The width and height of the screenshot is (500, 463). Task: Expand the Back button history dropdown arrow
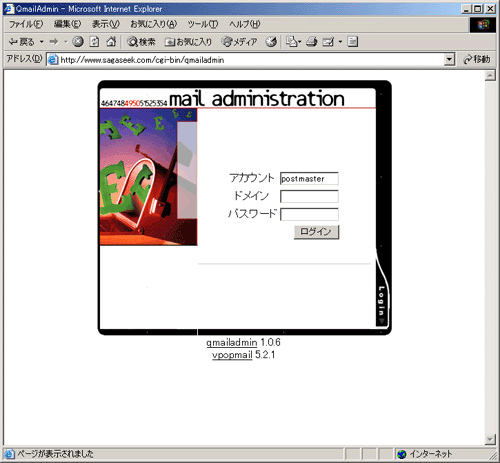(x=42, y=42)
